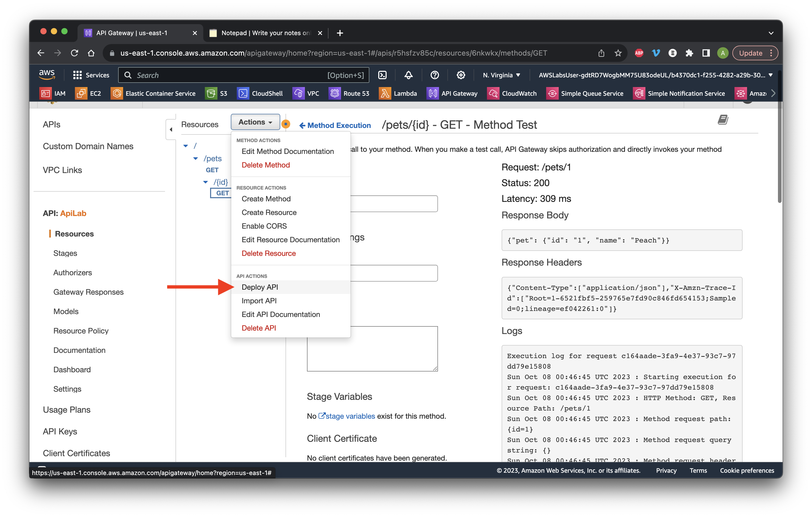Open the browser tab list chevron
This screenshot has height=517, width=812.
click(x=771, y=33)
